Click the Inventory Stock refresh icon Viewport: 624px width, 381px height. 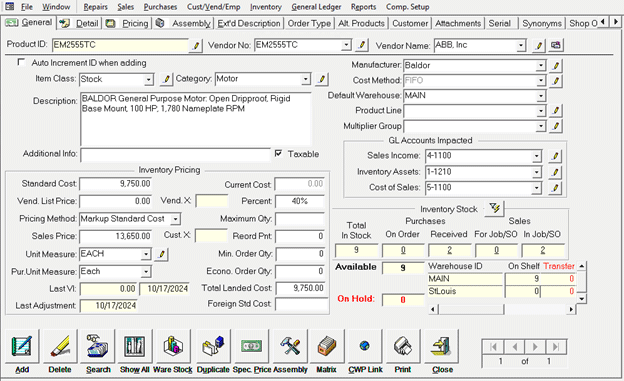coord(495,209)
